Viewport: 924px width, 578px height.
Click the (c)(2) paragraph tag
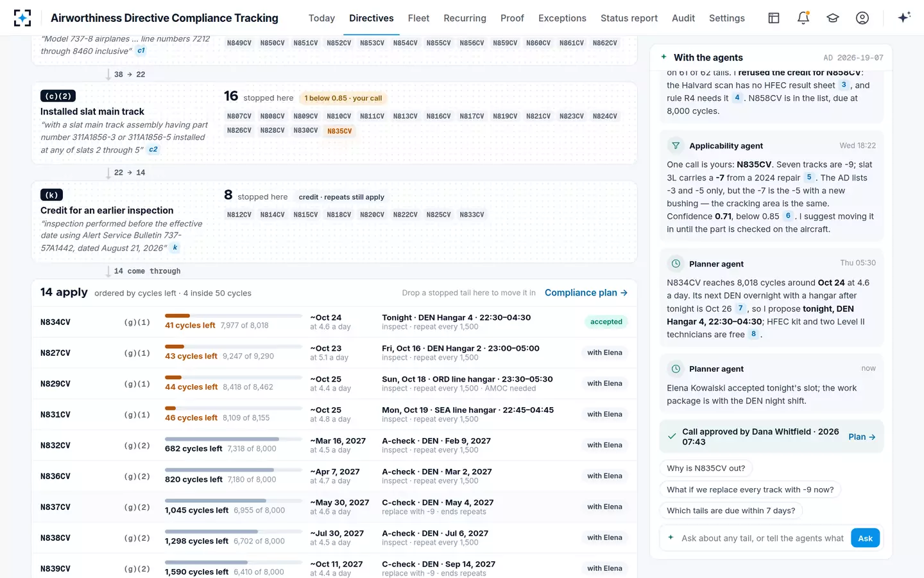(x=58, y=96)
